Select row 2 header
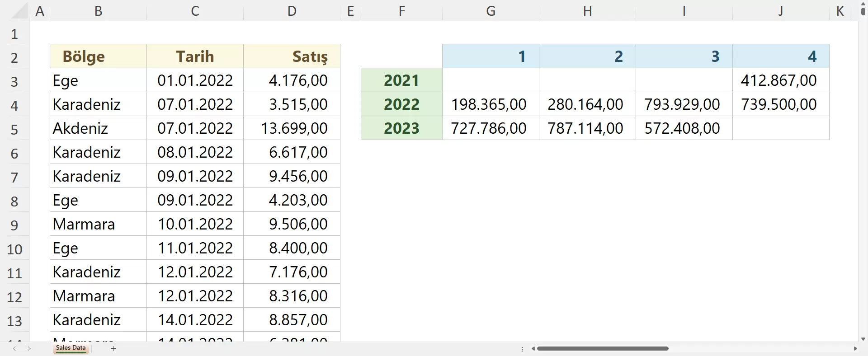The height and width of the screenshot is (356, 868). [x=14, y=57]
